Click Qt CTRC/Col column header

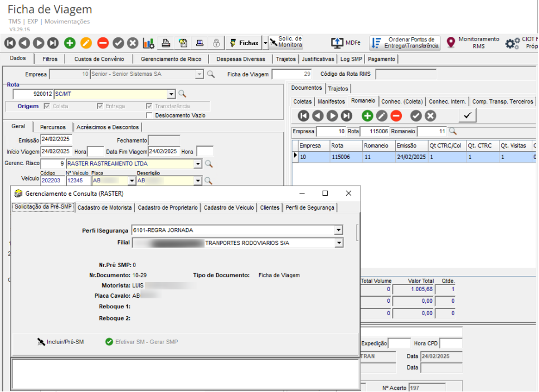click(x=446, y=146)
